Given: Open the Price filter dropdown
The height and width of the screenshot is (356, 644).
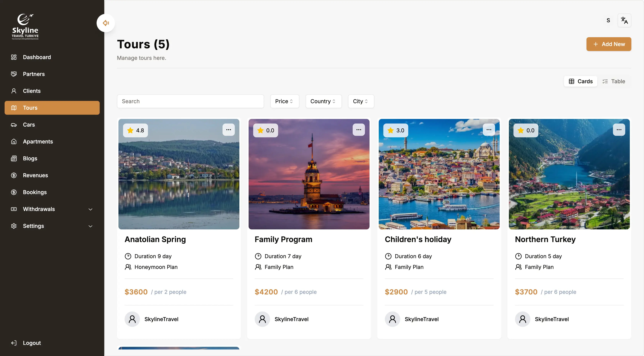Looking at the screenshot, I should (x=284, y=101).
